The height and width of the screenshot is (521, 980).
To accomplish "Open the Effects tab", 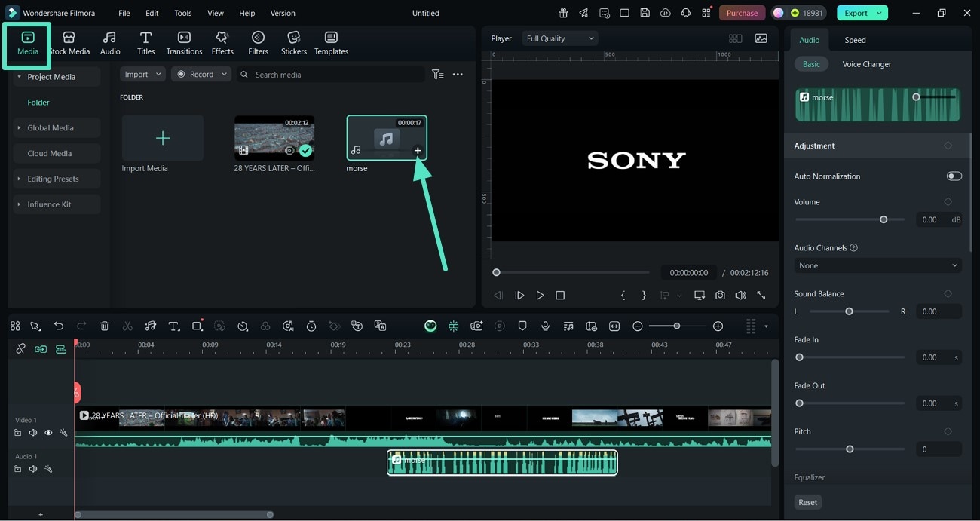I will pyautogui.click(x=222, y=43).
